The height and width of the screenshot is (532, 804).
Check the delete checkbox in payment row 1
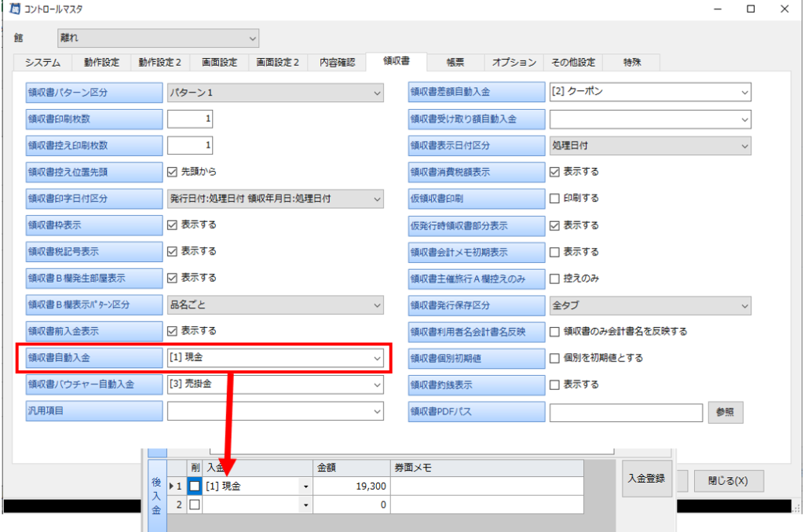coord(195,486)
